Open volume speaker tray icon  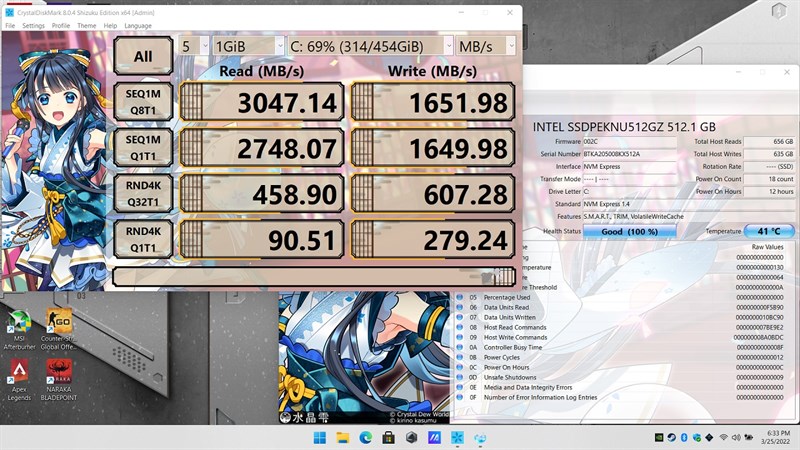click(x=736, y=438)
